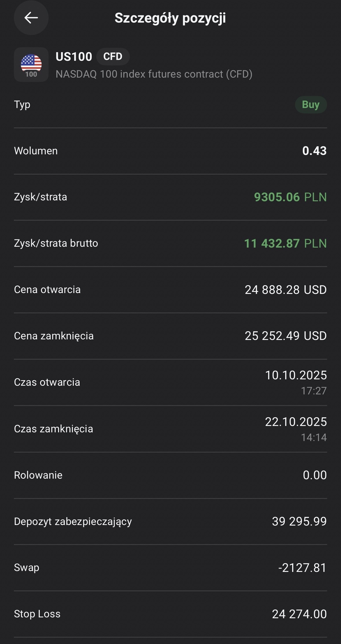Tap the NASDAQ 100 index futures description
The width and height of the screenshot is (341, 644).
tap(154, 74)
